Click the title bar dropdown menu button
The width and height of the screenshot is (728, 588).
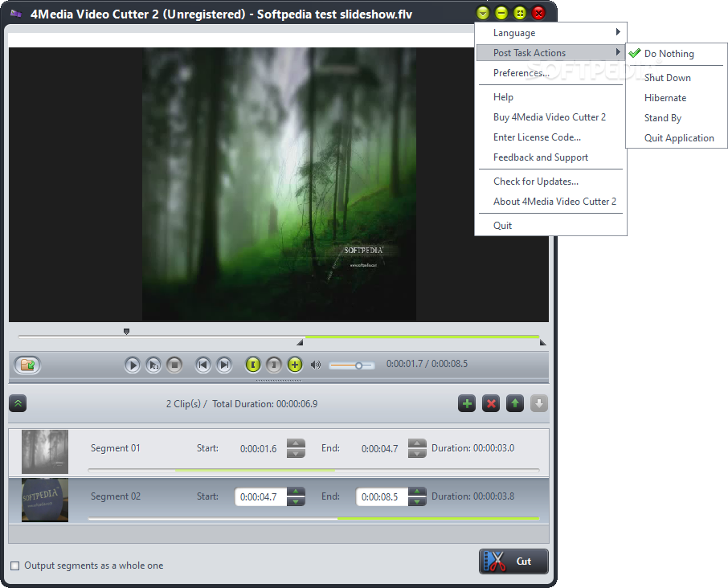click(483, 13)
